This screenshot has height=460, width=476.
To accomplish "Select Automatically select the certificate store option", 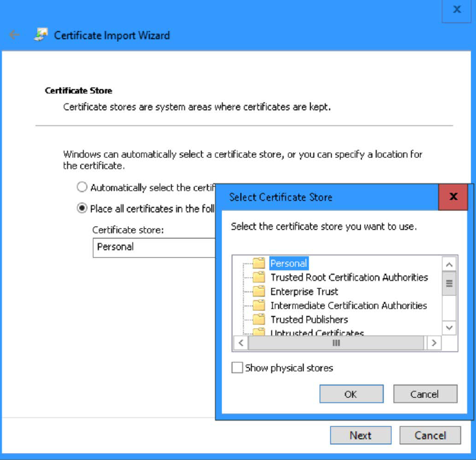I will pos(82,187).
